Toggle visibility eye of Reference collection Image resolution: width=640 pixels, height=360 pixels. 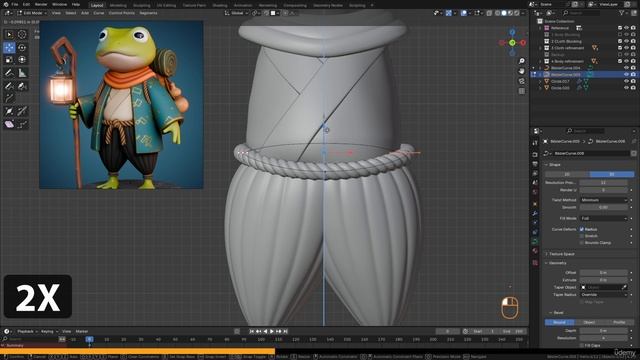tap(626, 28)
